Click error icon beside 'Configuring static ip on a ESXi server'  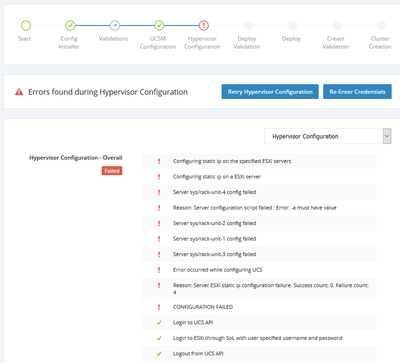point(159,177)
